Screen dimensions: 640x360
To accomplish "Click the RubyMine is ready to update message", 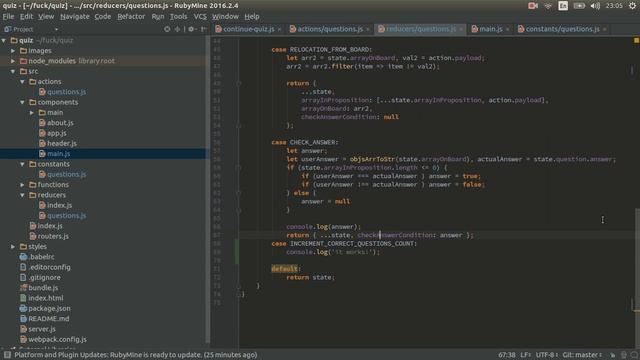I will (136, 355).
